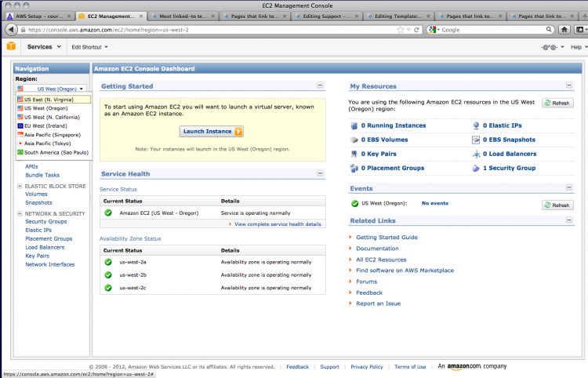Select US West (N. California) region

(x=53, y=117)
